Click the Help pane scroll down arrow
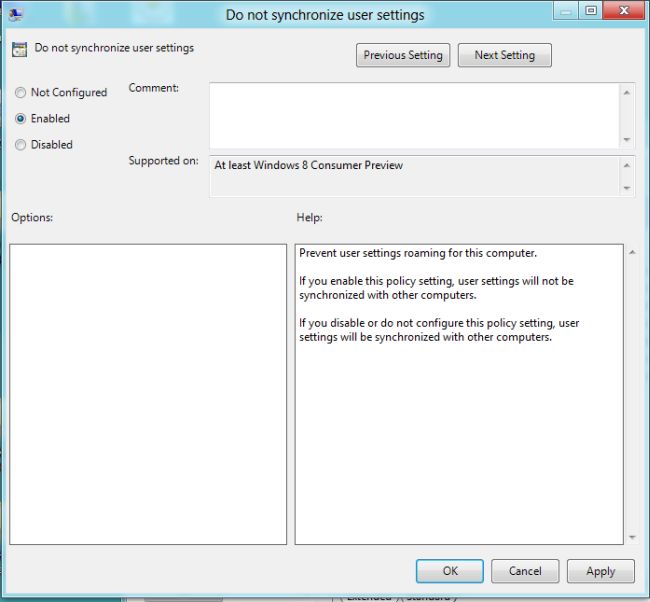Screen dimensions: 650x602 632,537
